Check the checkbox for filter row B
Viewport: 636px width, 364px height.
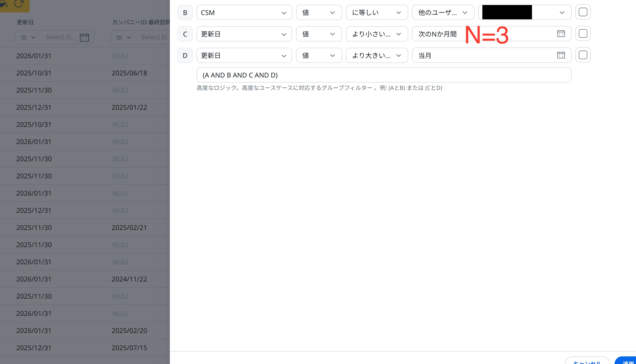click(x=583, y=12)
